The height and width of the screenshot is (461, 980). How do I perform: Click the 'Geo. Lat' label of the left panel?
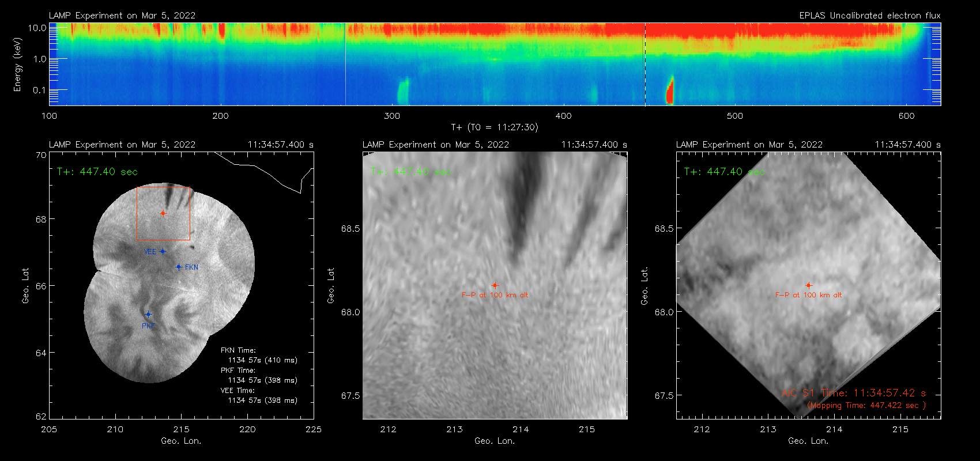tap(25, 286)
